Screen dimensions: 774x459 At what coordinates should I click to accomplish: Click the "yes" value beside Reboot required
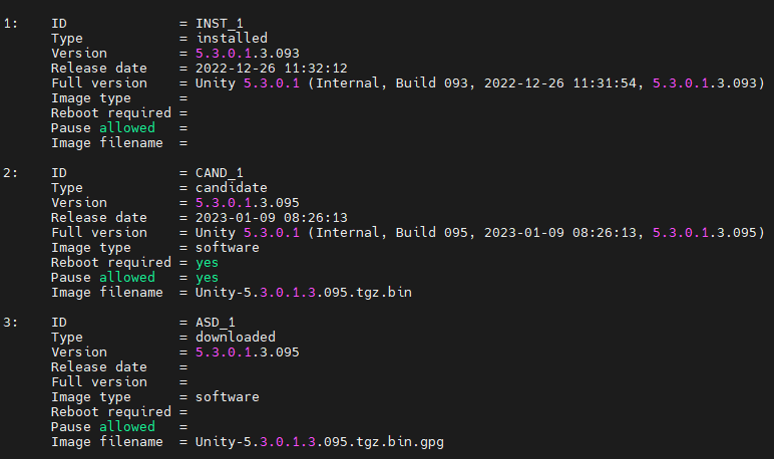click(208, 262)
